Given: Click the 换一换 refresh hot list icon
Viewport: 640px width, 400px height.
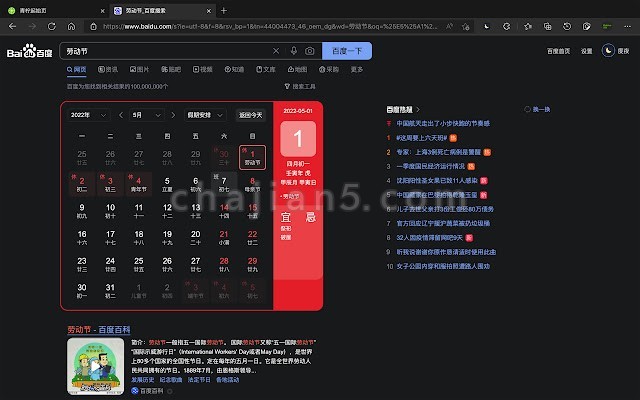Looking at the screenshot, I should 537,108.
